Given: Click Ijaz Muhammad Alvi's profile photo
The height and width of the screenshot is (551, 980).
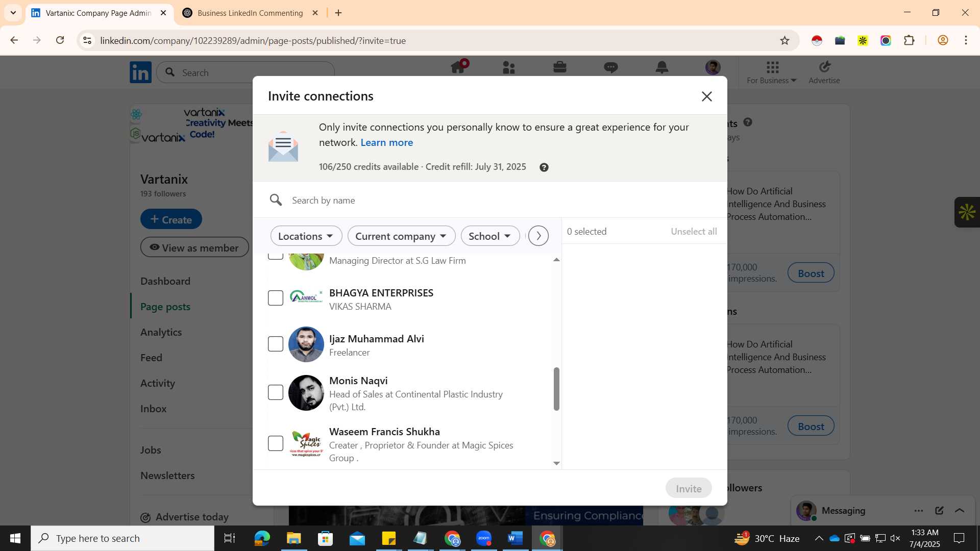Looking at the screenshot, I should click(306, 344).
